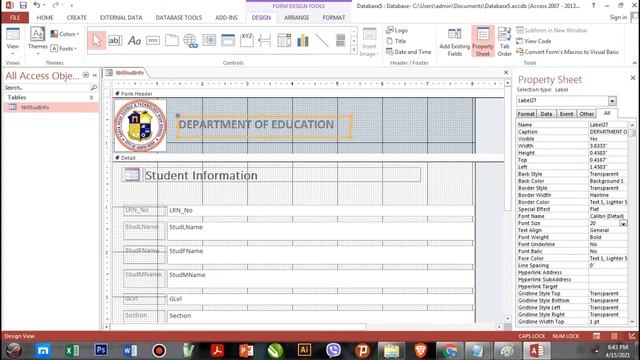Click Date and Time button
Image resolution: width=640 pixels, height=360 pixels.
[x=409, y=52]
